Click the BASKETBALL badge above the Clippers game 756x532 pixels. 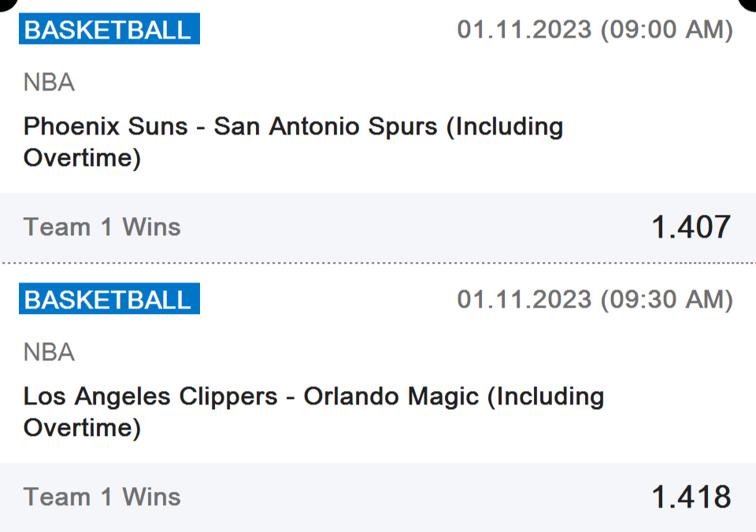pos(109,300)
